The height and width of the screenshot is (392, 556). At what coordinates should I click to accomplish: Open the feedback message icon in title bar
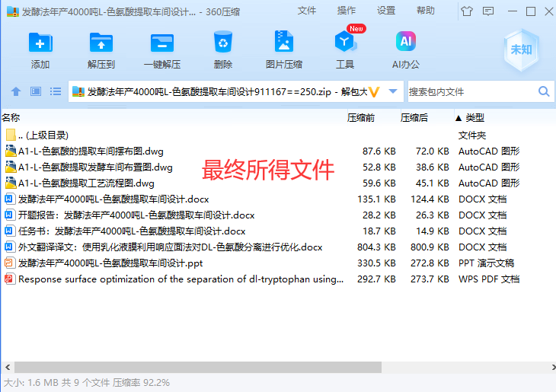[488, 11]
